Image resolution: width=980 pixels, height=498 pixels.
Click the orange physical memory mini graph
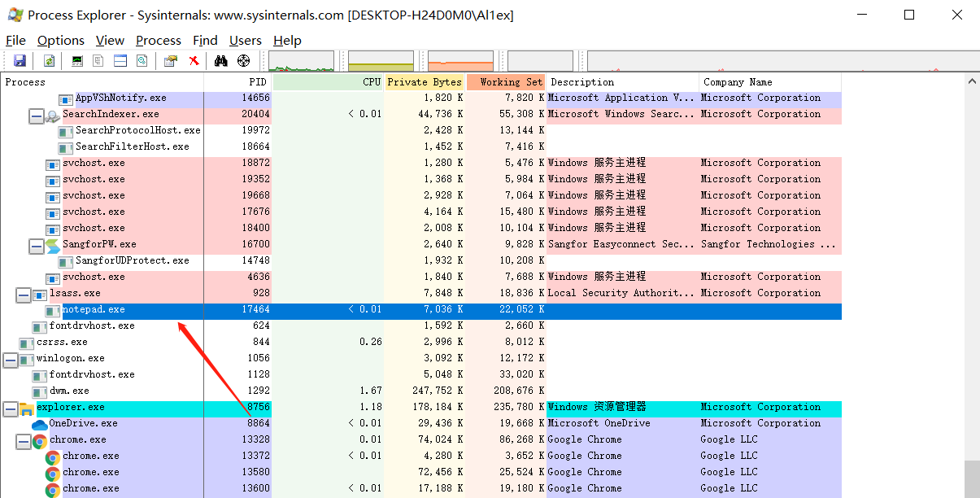point(460,61)
